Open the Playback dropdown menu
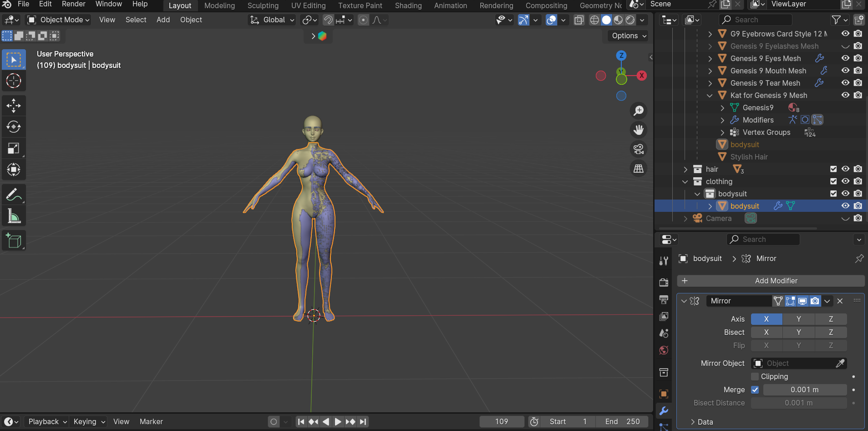The height and width of the screenshot is (431, 868). (x=47, y=421)
